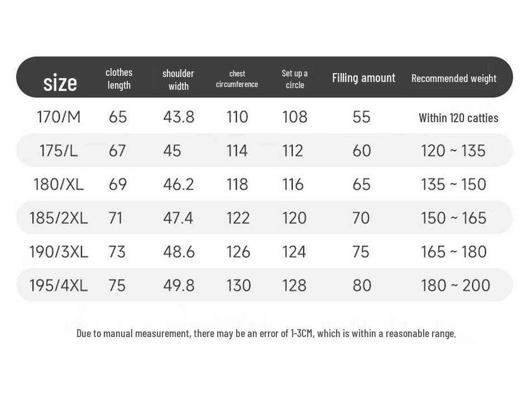Image resolution: width=532 pixels, height=399 pixels.
Task: Click the 'size' column header
Action: coord(60,83)
